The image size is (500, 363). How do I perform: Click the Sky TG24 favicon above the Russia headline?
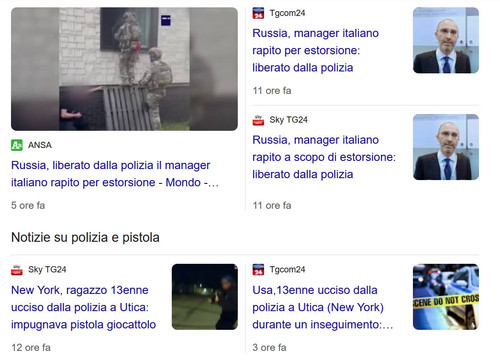[258, 120]
